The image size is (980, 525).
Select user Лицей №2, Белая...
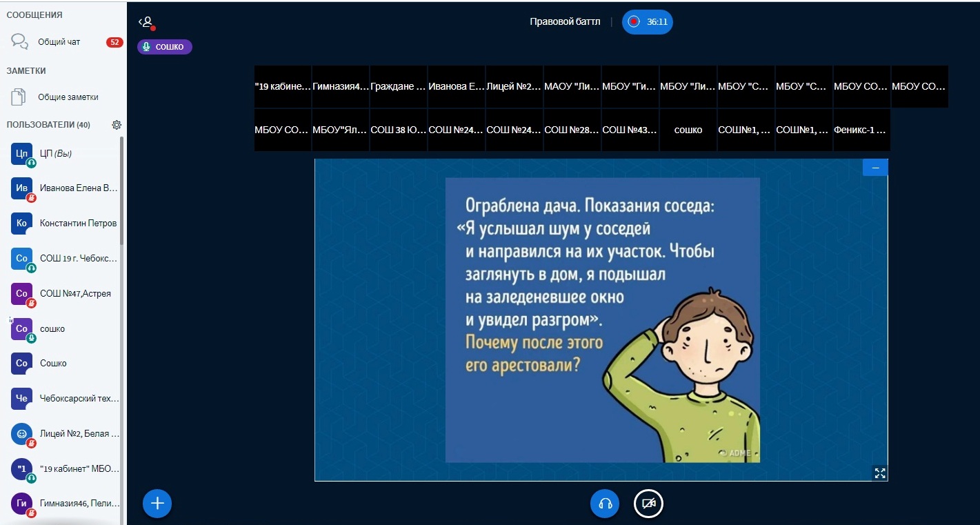click(x=63, y=434)
